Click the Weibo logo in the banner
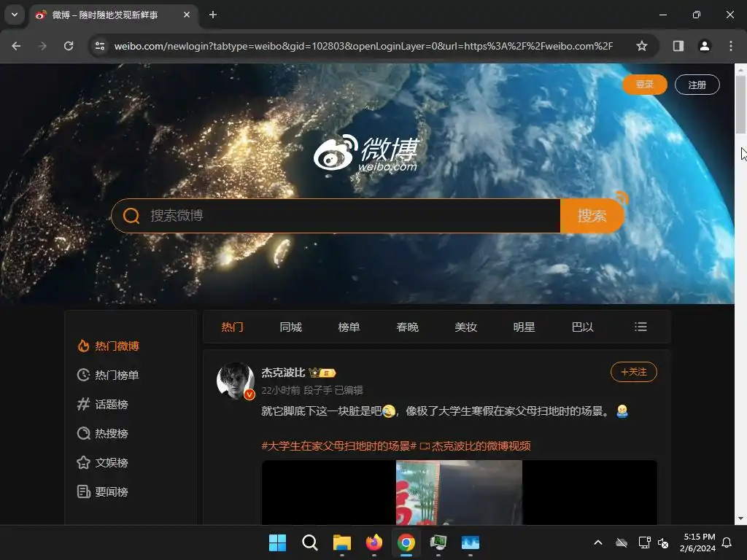This screenshot has height=560, width=747. [x=365, y=152]
